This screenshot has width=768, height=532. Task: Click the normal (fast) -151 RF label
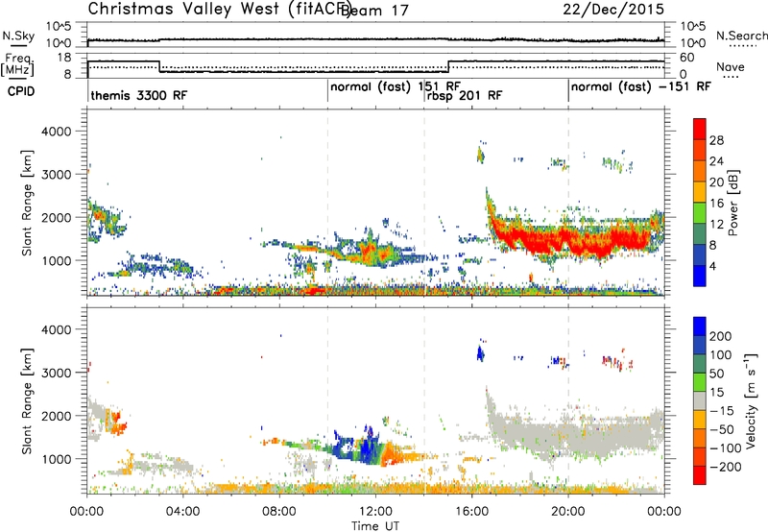(x=640, y=86)
